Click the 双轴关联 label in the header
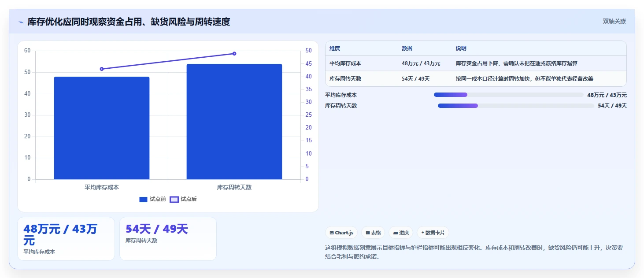The image size is (644, 278). coord(614,21)
